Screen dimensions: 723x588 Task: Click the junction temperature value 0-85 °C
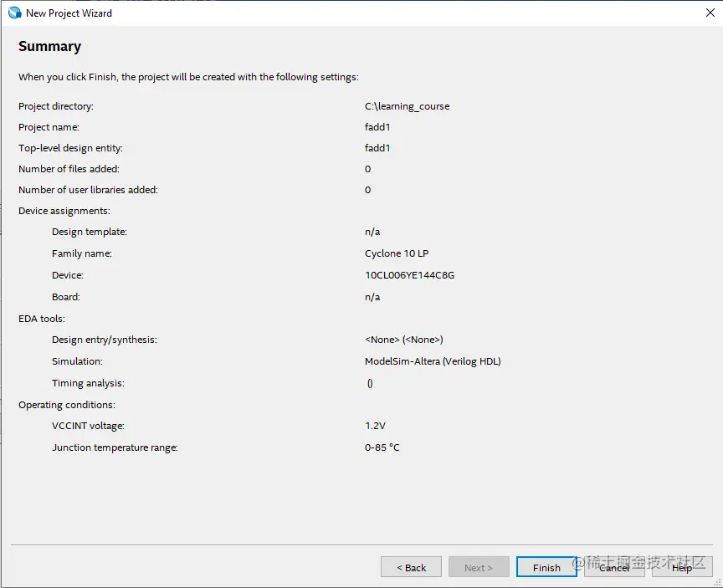[x=382, y=447]
